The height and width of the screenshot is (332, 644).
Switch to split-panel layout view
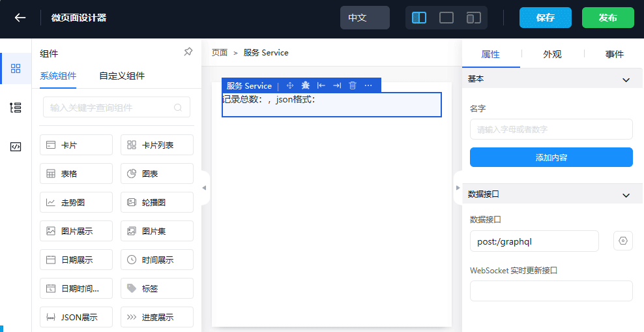[419, 18]
